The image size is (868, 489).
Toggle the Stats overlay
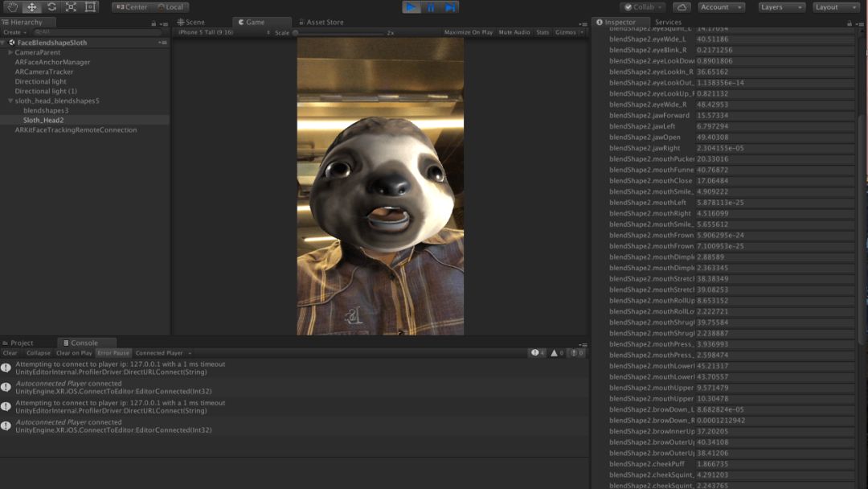(542, 33)
